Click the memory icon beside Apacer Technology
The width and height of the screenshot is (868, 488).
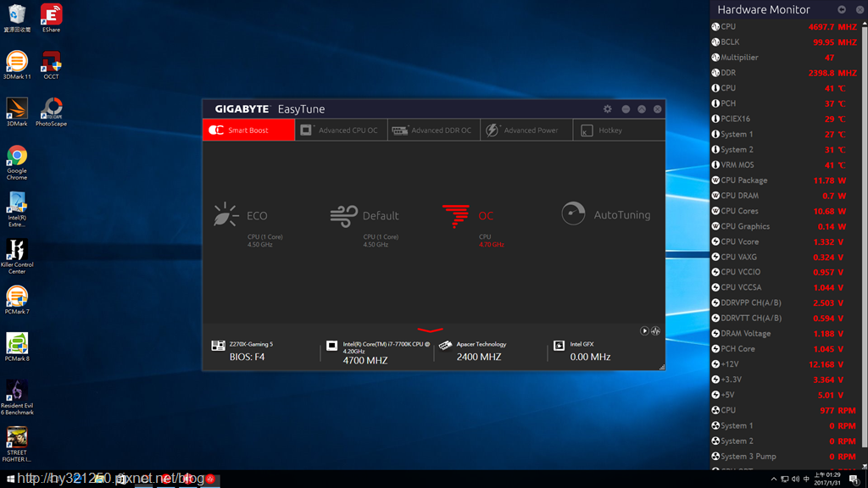445,346
